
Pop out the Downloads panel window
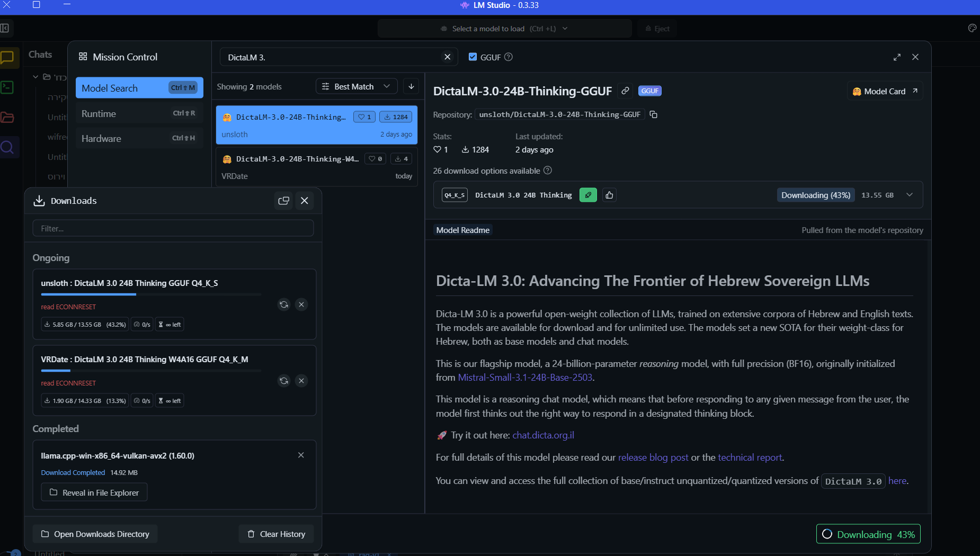click(284, 201)
